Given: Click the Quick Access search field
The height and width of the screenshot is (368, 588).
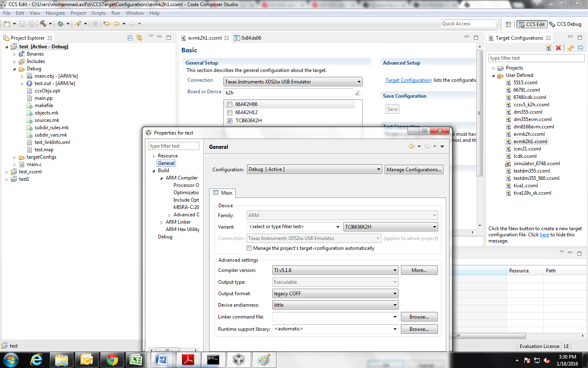Looking at the screenshot, I should pos(468,24).
